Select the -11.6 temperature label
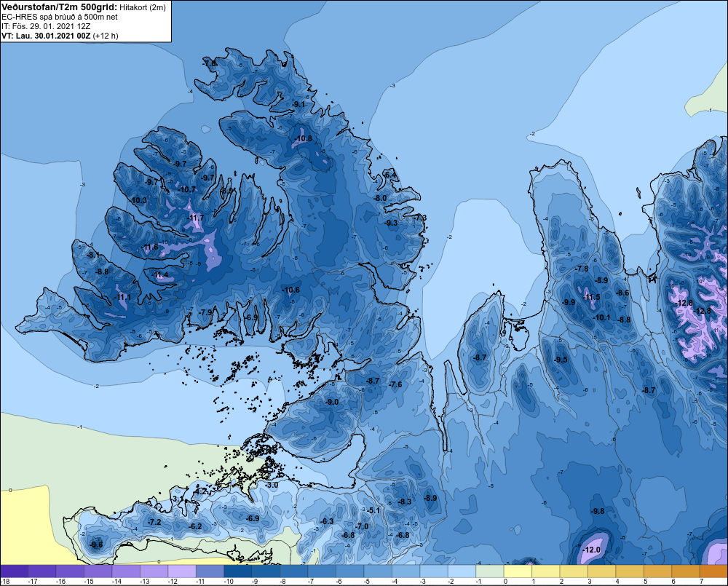The image size is (728, 586). coord(150,247)
